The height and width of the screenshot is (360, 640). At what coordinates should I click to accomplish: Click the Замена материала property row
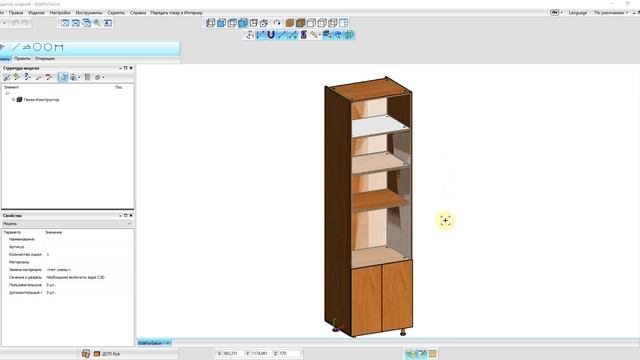tap(67, 270)
